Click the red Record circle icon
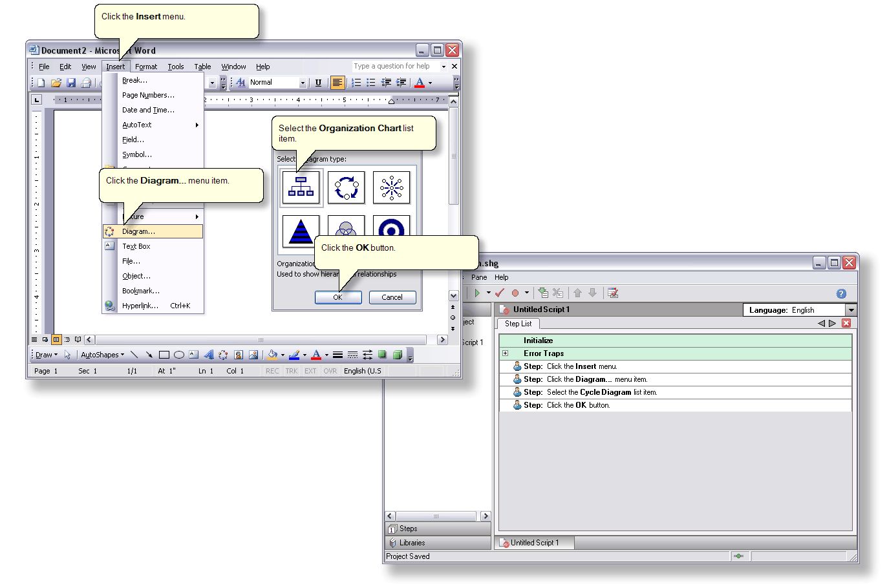 click(x=515, y=293)
